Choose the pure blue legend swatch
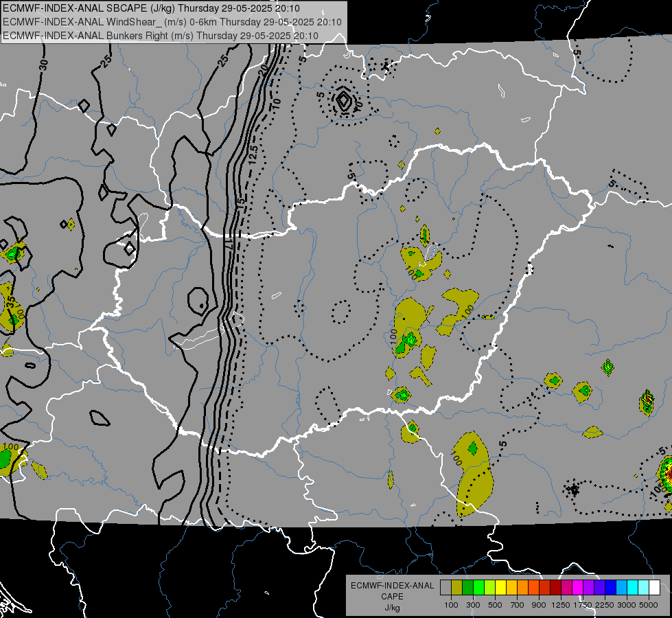Image resolution: width=672 pixels, height=618 pixels. pyautogui.click(x=611, y=588)
